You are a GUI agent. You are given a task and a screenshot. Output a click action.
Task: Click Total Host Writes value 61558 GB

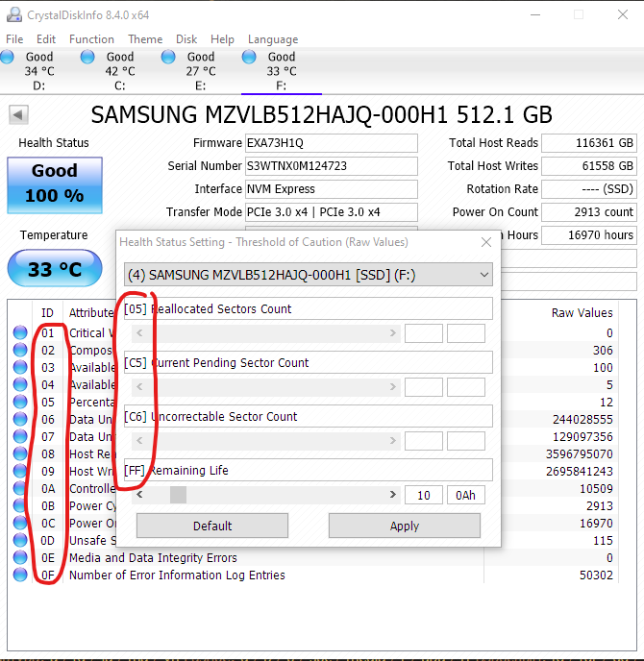(x=589, y=165)
